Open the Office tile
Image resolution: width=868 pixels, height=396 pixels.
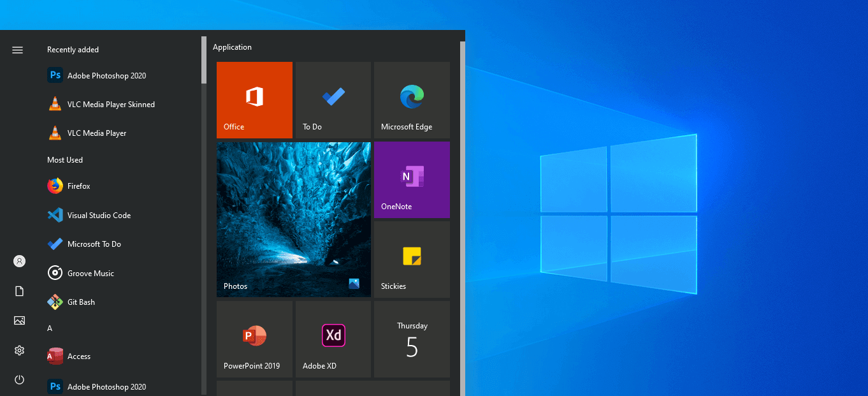pyautogui.click(x=254, y=100)
